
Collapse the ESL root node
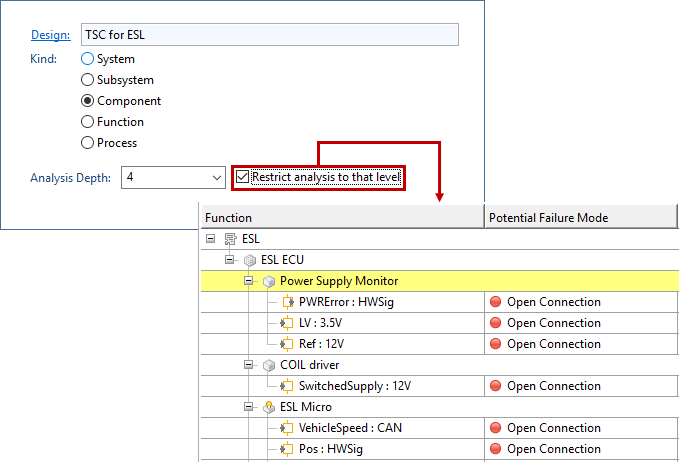(210, 239)
